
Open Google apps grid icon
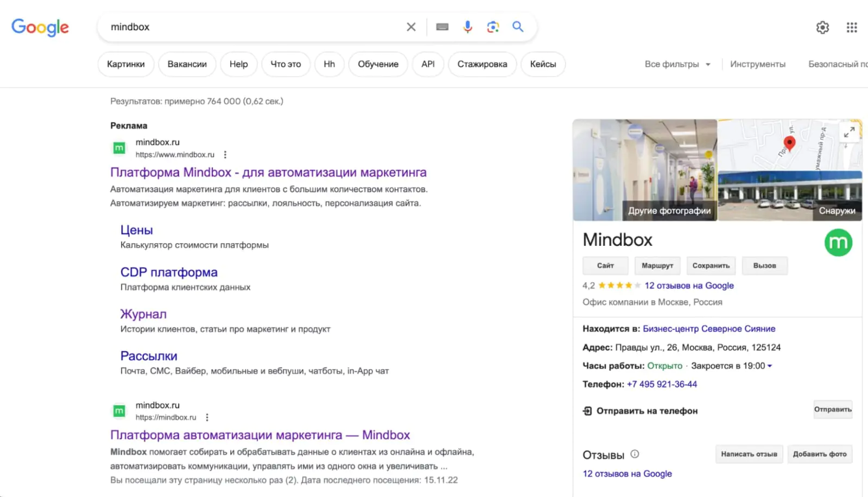click(852, 27)
